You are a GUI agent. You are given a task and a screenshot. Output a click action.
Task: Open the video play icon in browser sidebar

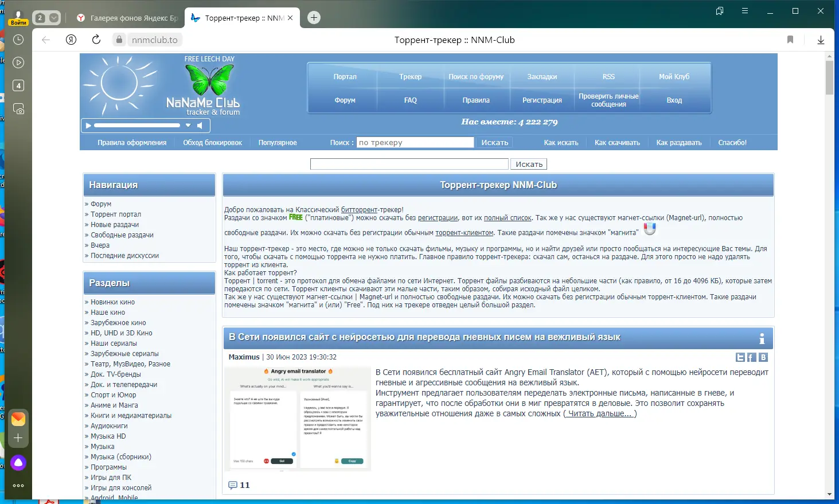click(x=18, y=62)
